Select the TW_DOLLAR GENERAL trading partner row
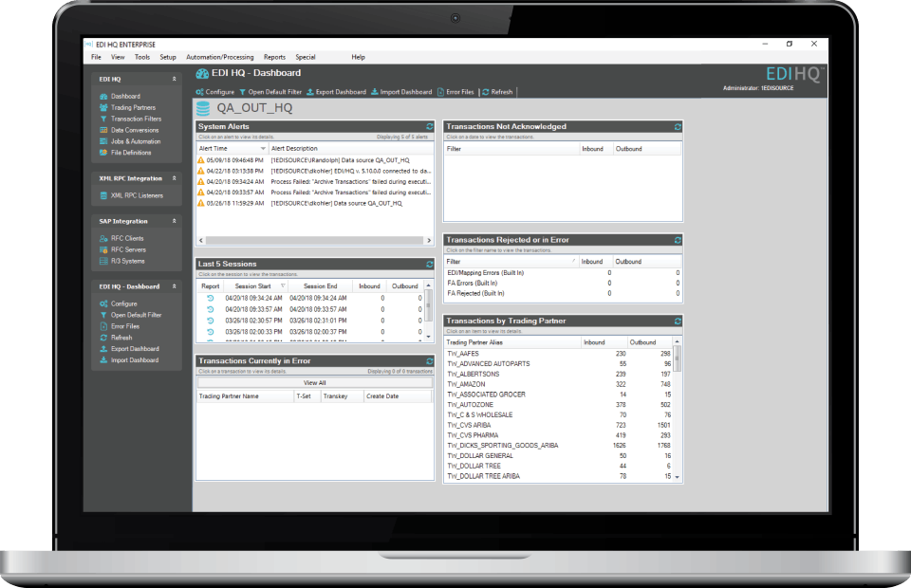This screenshot has height=588, width=911. coord(558,455)
